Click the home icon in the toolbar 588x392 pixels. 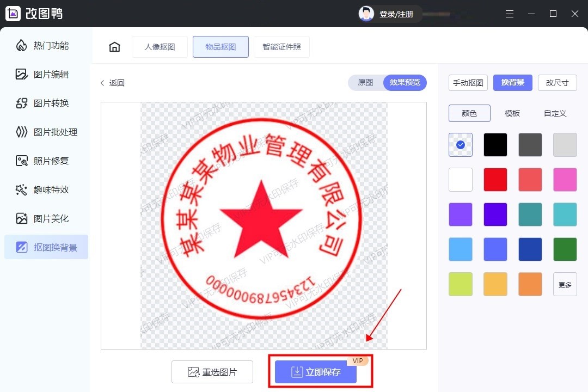tap(114, 47)
